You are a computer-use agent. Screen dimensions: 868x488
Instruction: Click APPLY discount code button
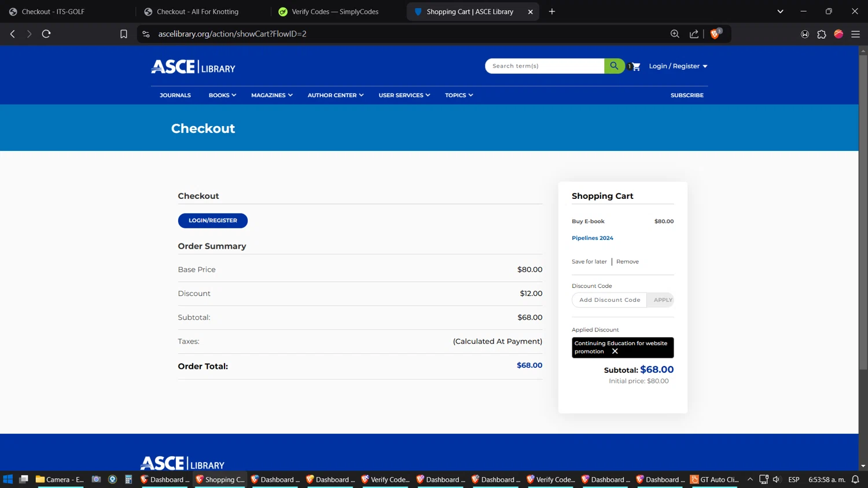pyautogui.click(x=661, y=300)
